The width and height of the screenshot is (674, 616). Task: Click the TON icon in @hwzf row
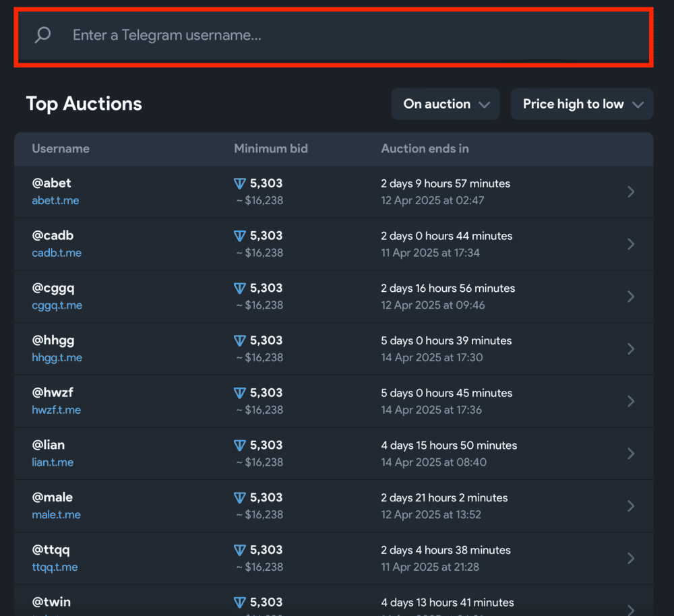pos(240,394)
